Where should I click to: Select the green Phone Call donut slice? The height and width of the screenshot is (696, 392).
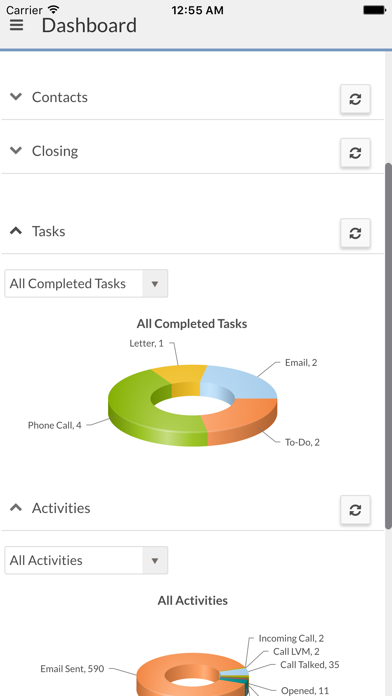133,411
